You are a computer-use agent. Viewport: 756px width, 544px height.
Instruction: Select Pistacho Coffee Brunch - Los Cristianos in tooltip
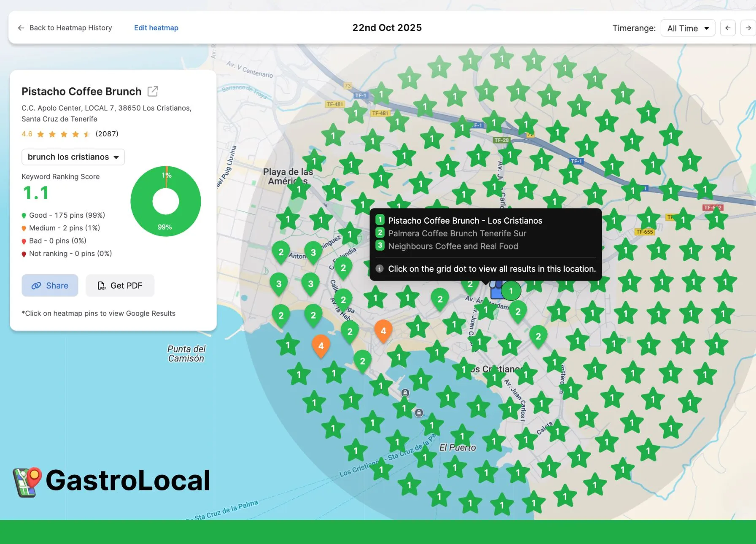(x=465, y=221)
